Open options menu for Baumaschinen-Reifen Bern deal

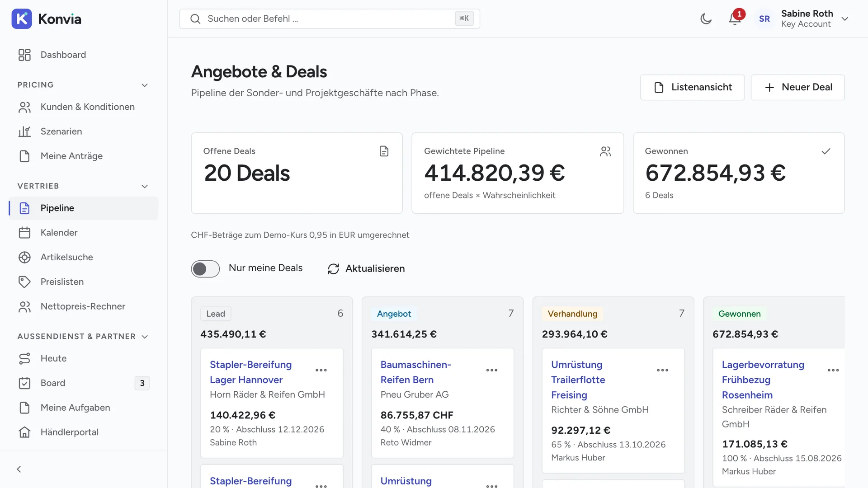pos(492,370)
